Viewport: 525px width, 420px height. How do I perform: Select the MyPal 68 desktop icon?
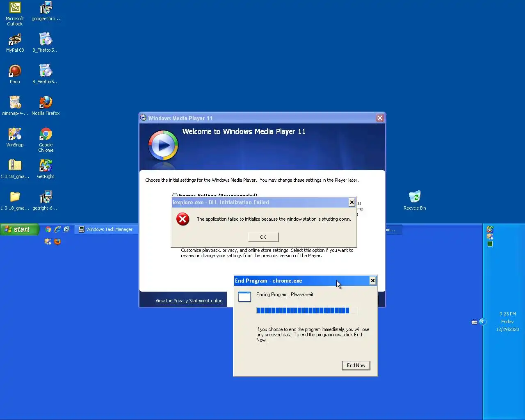pyautogui.click(x=15, y=43)
